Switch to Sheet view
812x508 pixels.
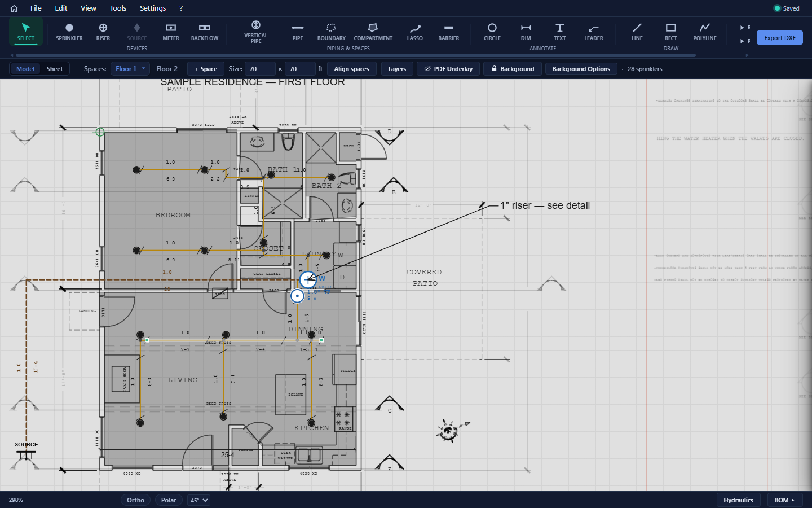pyautogui.click(x=55, y=69)
